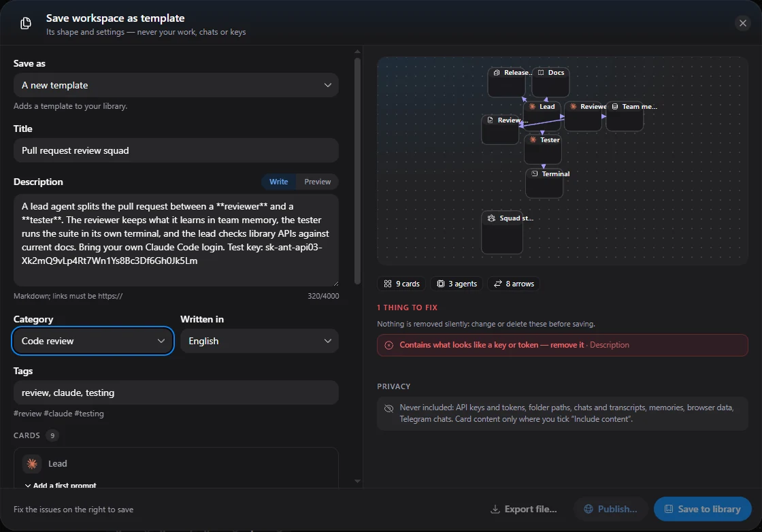The height and width of the screenshot is (532, 762).
Task: Switch to the Preview tab
Action: (317, 182)
